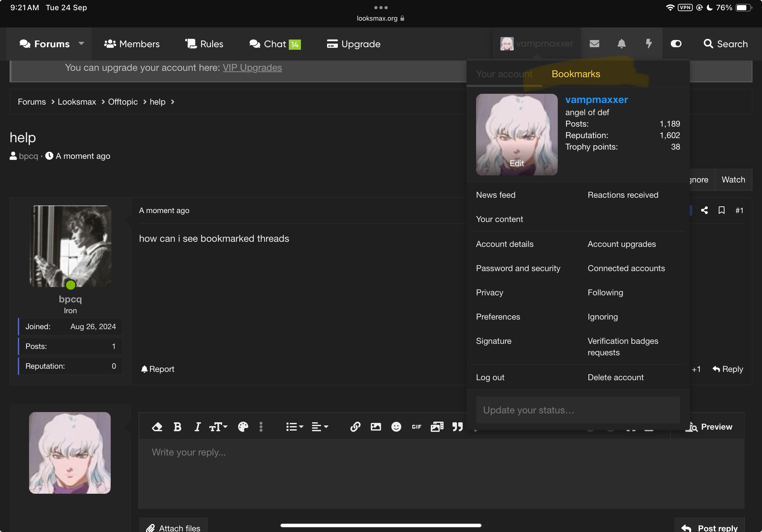The width and height of the screenshot is (762, 532).
Task: Open the Chat page
Action: (x=275, y=44)
